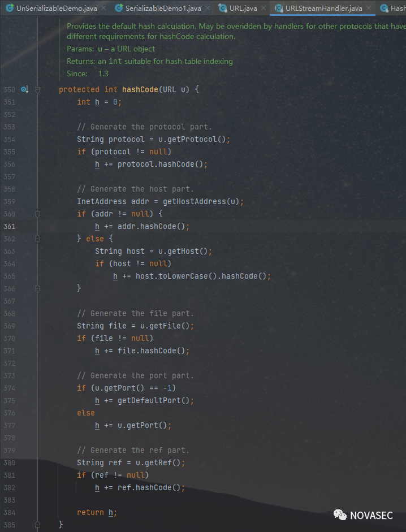The image size is (406, 532).
Task: Click the Javadoc 'Returns' description line
Action: pos(150,62)
